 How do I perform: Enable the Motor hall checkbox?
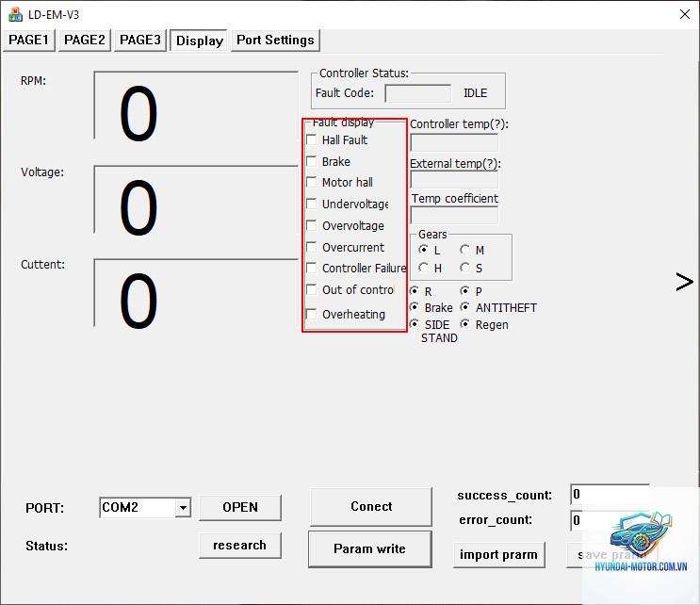tap(312, 182)
